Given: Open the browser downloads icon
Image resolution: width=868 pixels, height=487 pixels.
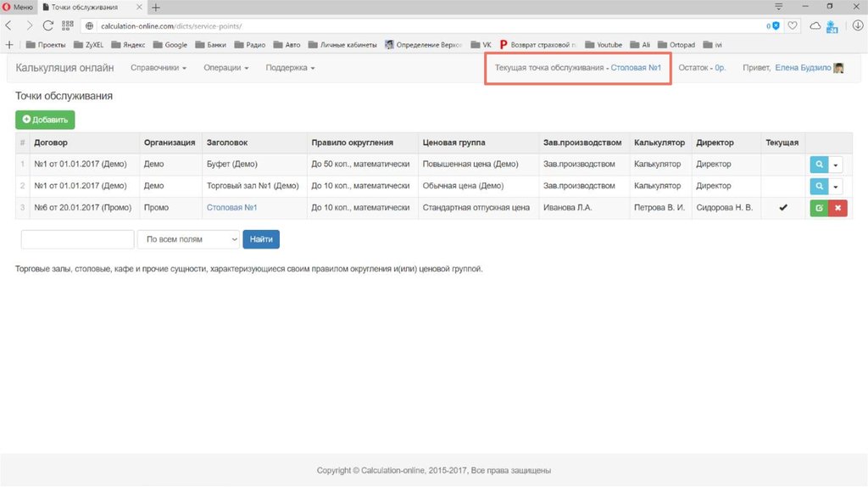Looking at the screenshot, I should point(856,26).
